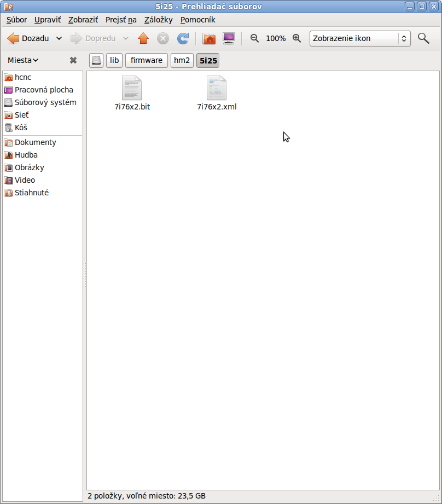Viewport: 442px width, 504px height.
Task: Select the 7i76x2.bit file
Action: pyautogui.click(x=132, y=93)
